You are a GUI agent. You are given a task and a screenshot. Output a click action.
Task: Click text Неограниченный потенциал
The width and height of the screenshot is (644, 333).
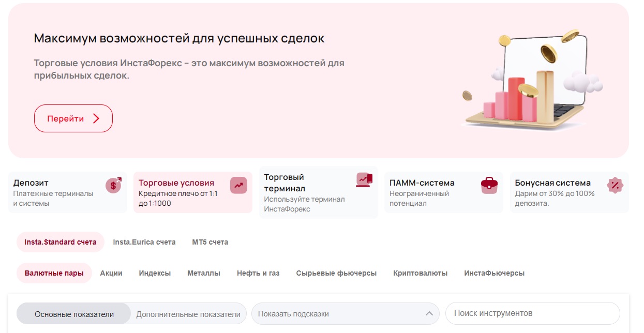click(x=419, y=199)
